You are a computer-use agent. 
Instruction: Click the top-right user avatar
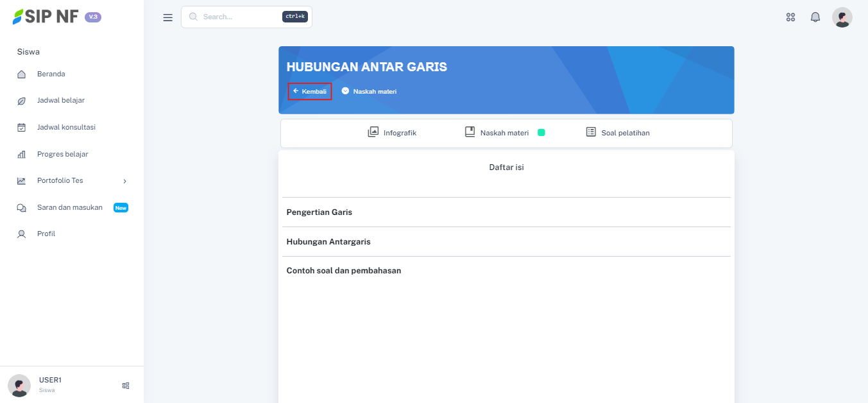[x=842, y=17]
